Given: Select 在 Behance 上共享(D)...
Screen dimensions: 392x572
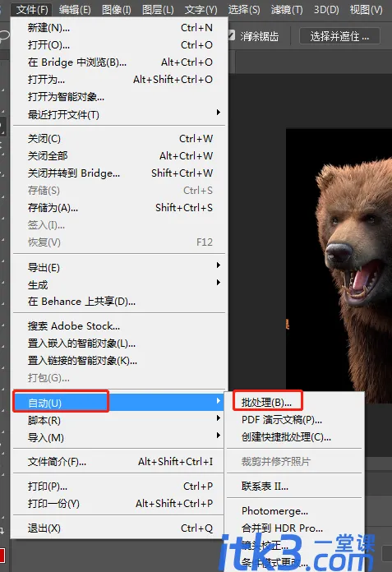Looking at the screenshot, I should tap(120, 302).
